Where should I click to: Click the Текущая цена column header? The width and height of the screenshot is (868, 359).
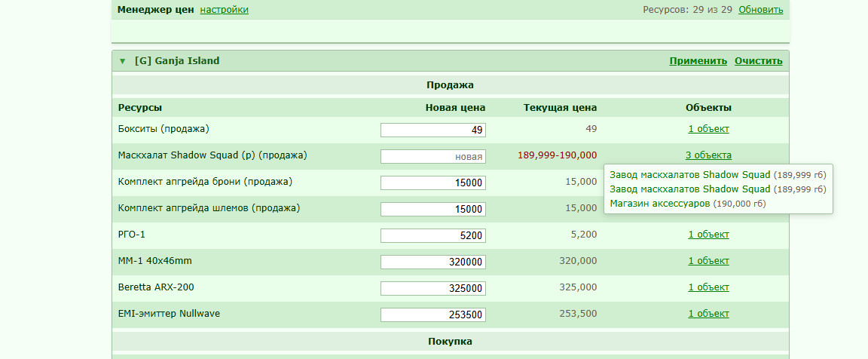561,108
